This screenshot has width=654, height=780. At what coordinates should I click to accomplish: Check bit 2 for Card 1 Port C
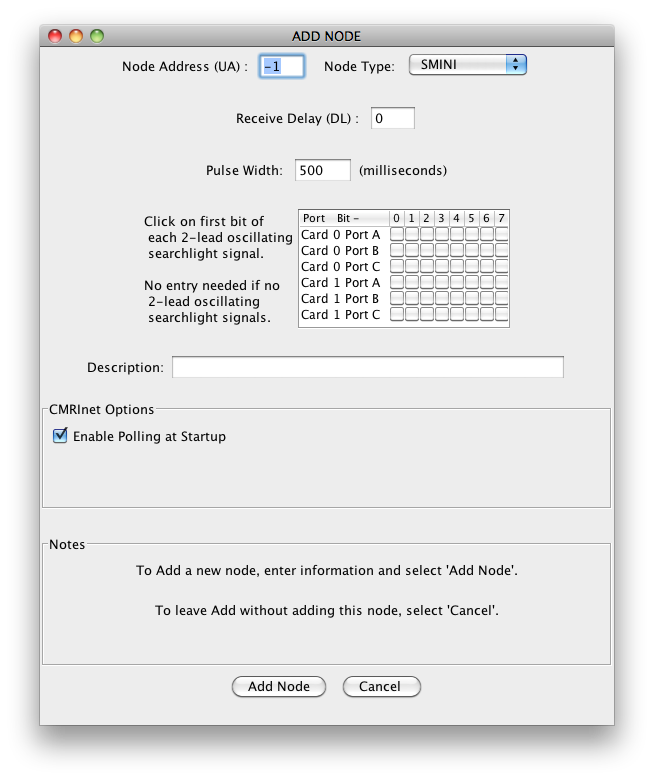point(427,314)
